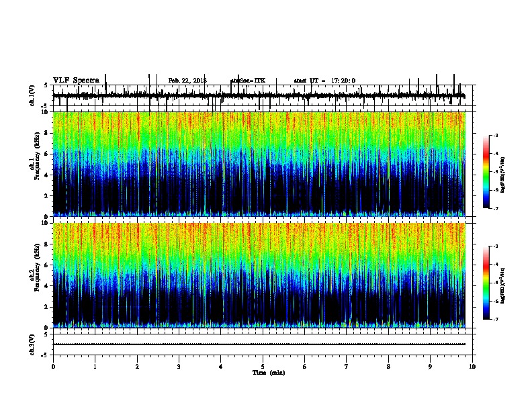Click the "VLF Spectra" plot title

tap(76, 81)
